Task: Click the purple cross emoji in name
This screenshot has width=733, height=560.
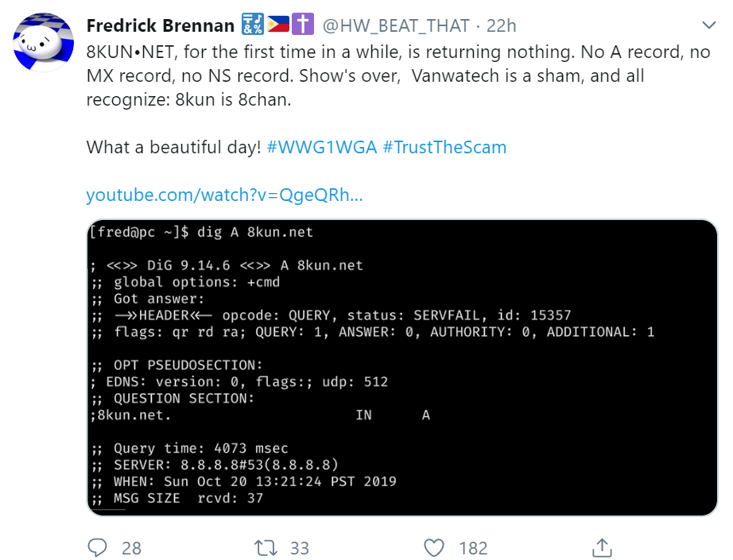Action: click(x=303, y=25)
